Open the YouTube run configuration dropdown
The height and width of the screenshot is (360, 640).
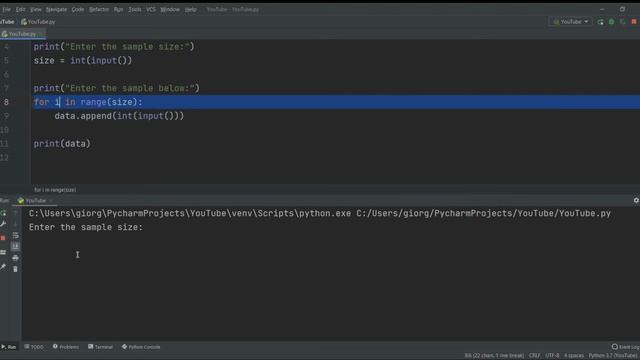pyautogui.click(x=571, y=22)
